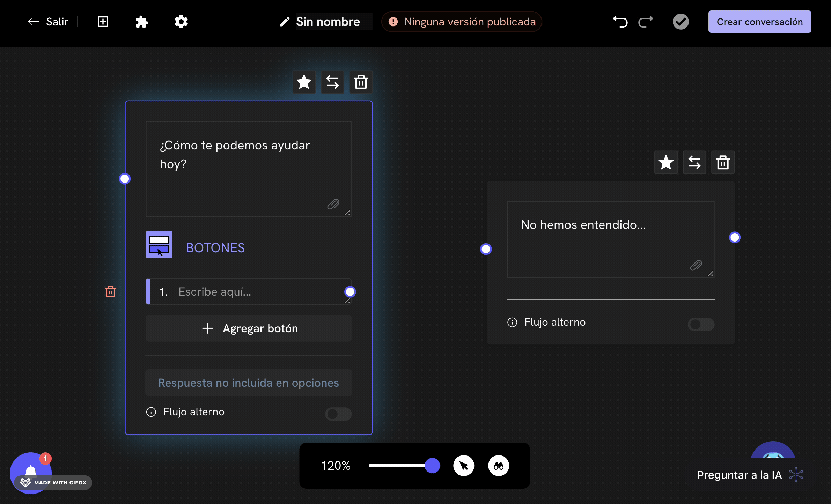The width and height of the screenshot is (831, 504).
Task: Redo the last undone action
Action: coord(646,22)
